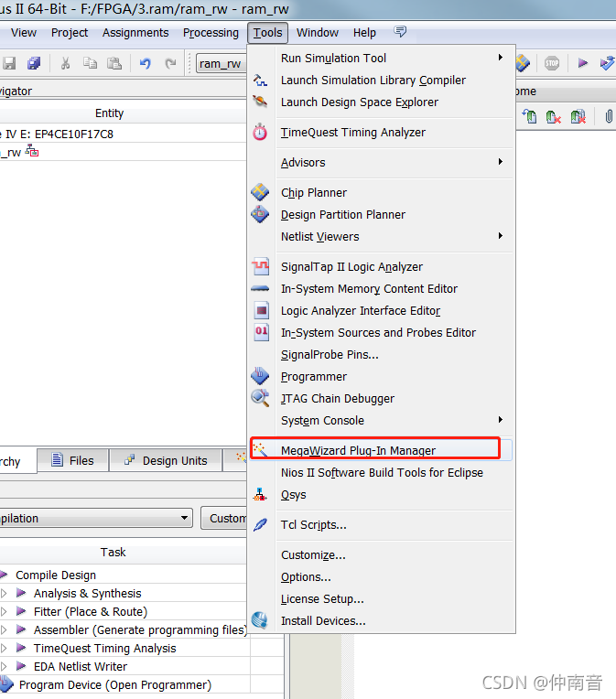Viewport: 616px width, 699px height.
Task: Click the Paste clipboard icon
Action: 114,63
